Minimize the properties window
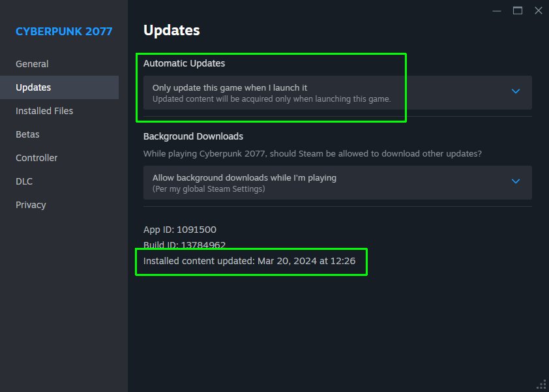 click(x=496, y=11)
